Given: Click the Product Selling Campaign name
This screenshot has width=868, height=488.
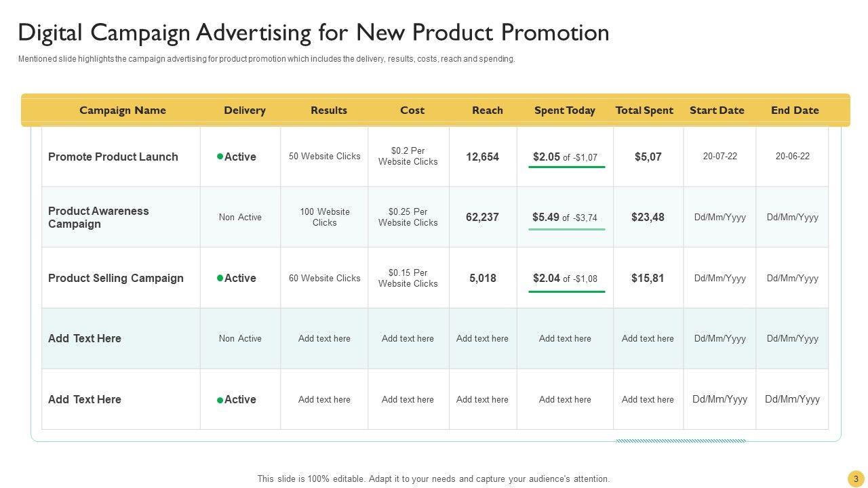Looking at the screenshot, I should [x=116, y=278].
